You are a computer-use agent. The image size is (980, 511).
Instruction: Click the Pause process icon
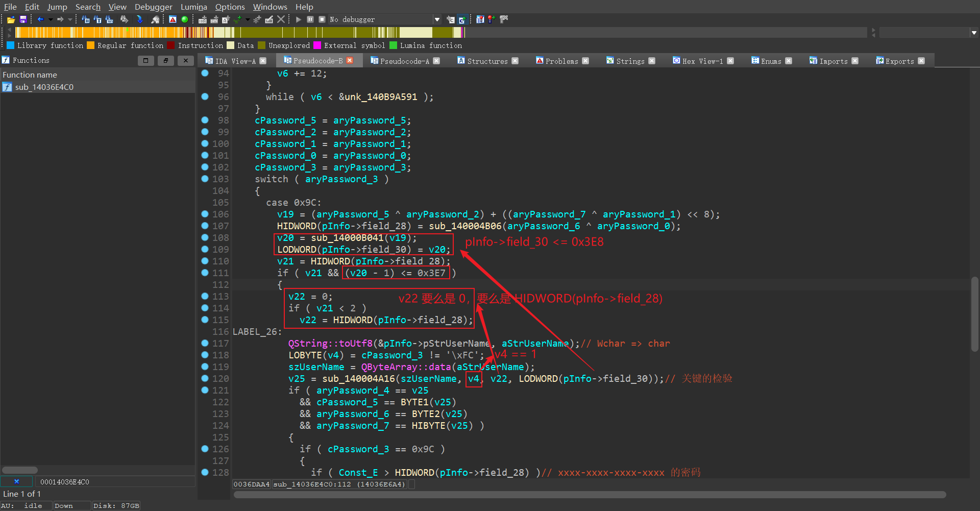[x=310, y=19]
